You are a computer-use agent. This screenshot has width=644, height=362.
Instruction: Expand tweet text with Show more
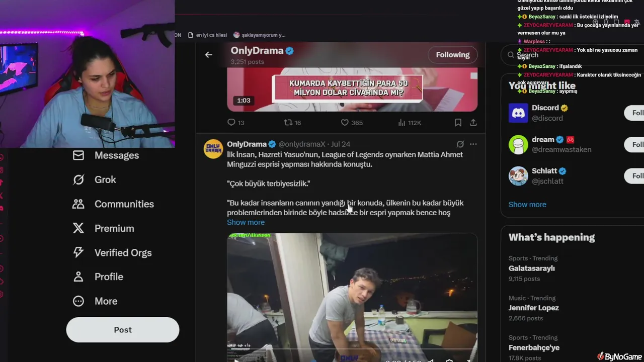[x=246, y=222]
